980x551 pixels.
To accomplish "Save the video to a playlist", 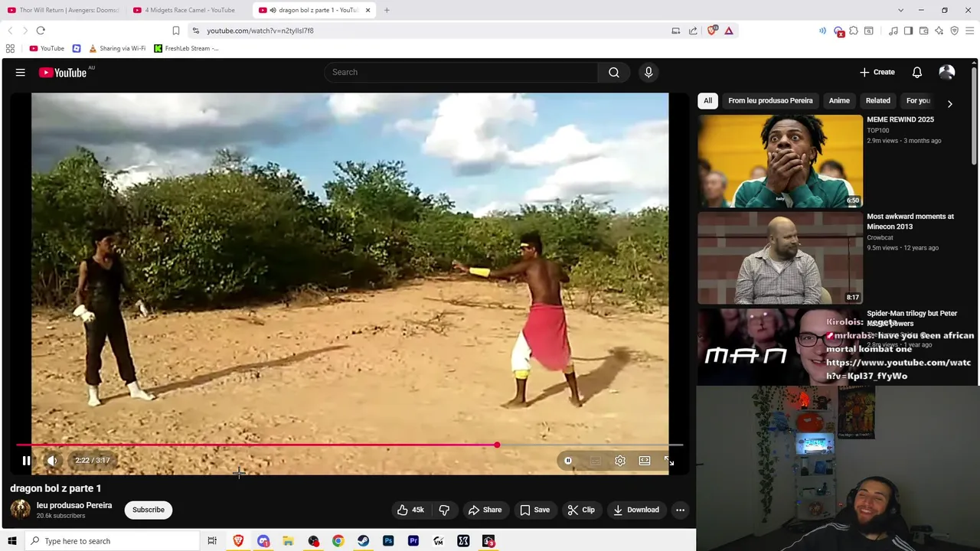I will [x=534, y=510].
